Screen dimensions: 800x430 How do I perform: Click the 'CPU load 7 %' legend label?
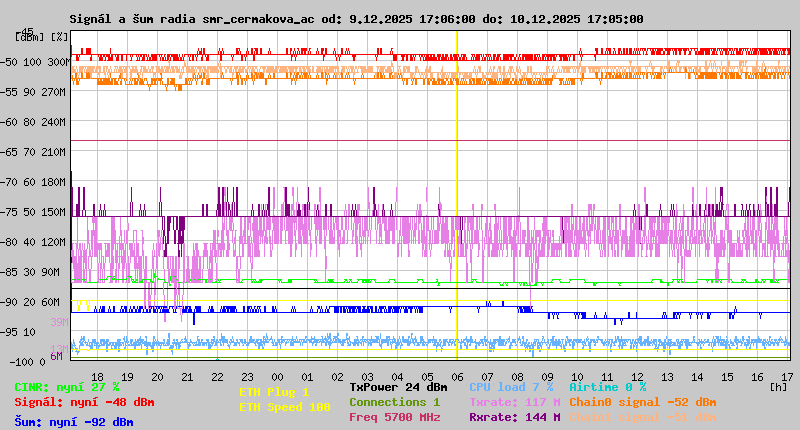511,387
